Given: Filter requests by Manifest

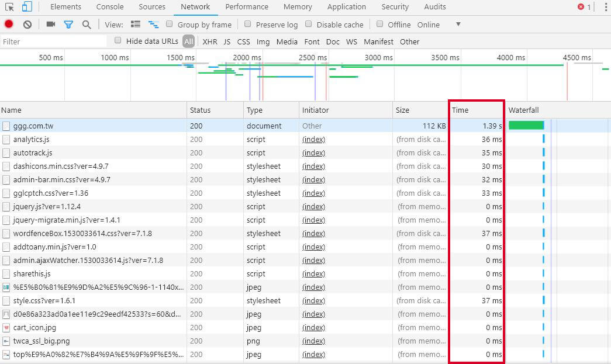Looking at the screenshot, I should click(x=378, y=41).
